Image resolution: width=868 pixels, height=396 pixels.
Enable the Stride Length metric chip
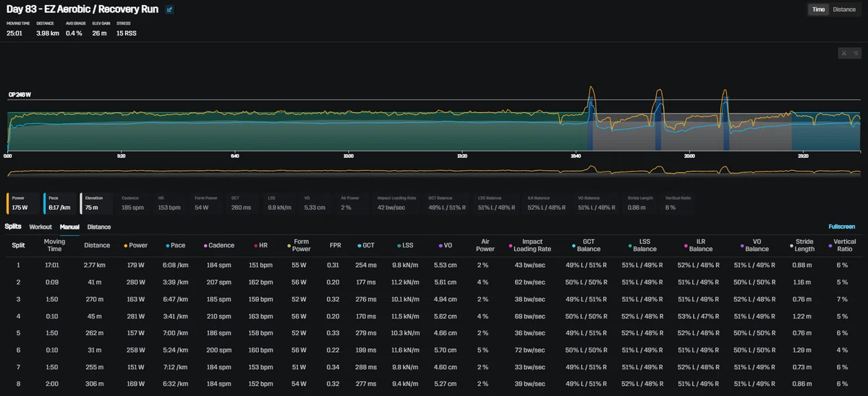(x=641, y=203)
